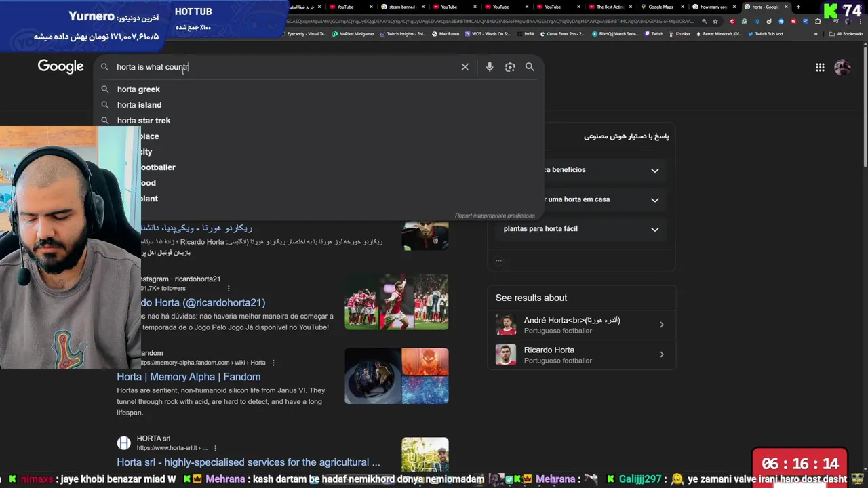The image size is (868, 488).
Task: Click 'See results about' heading
Action: click(531, 298)
